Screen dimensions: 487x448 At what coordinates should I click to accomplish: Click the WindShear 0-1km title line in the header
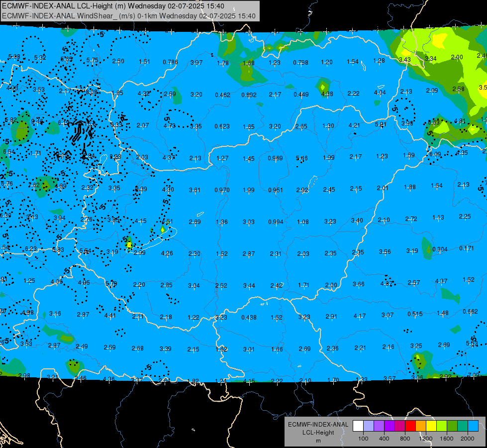click(x=128, y=16)
